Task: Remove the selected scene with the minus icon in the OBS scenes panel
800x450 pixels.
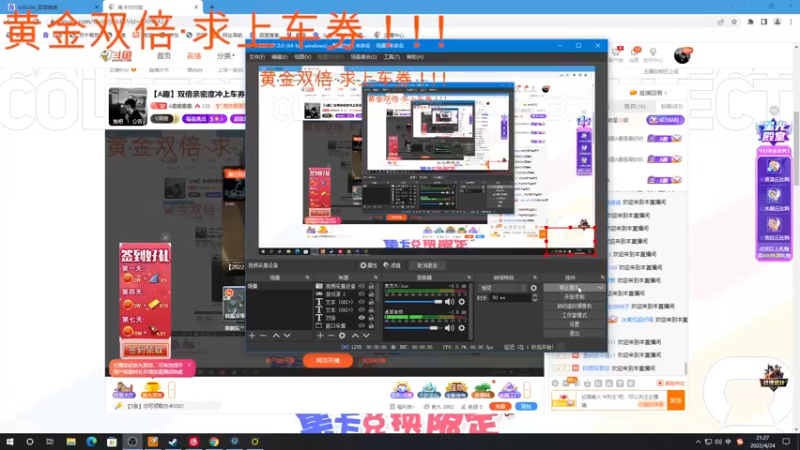Action: pyautogui.click(x=263, y=336)
